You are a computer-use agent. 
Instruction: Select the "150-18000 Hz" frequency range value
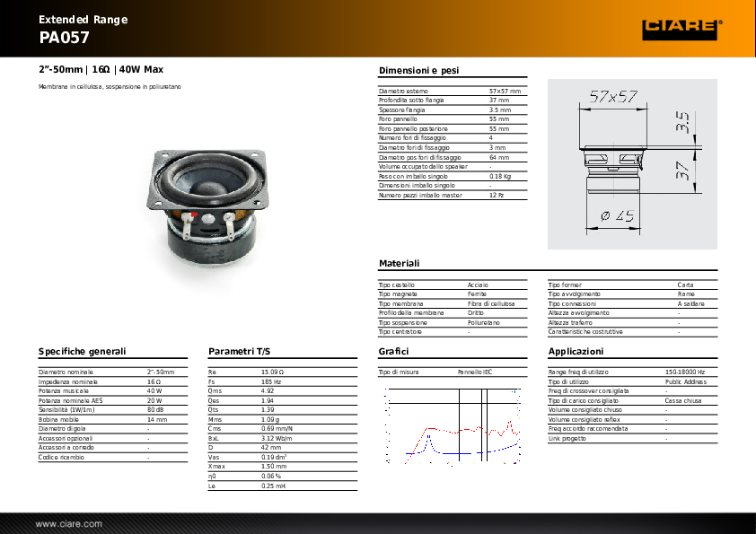[x=685, y=372]
